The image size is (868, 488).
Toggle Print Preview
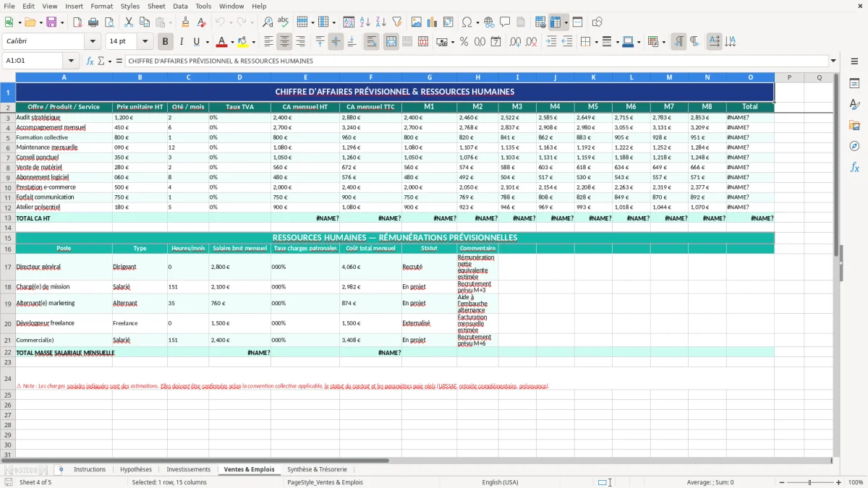[109, 22]
